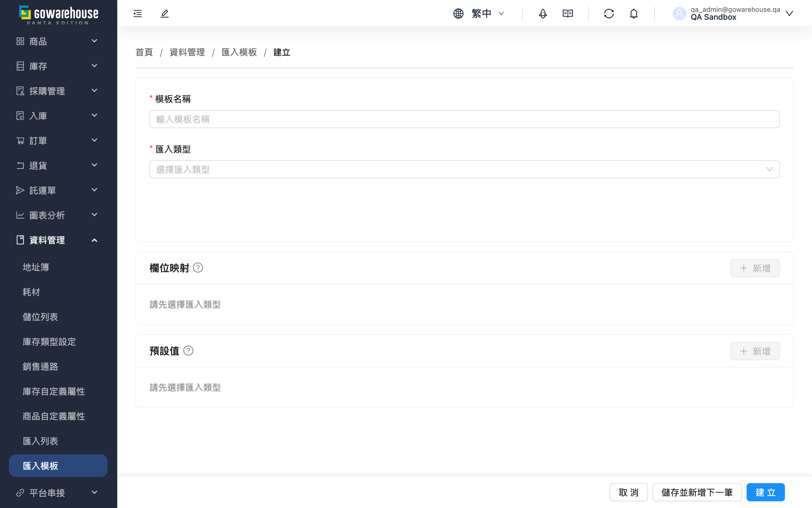Click the blue 建立 button
This screenshot has width=812, height=508.
point(766,492)
